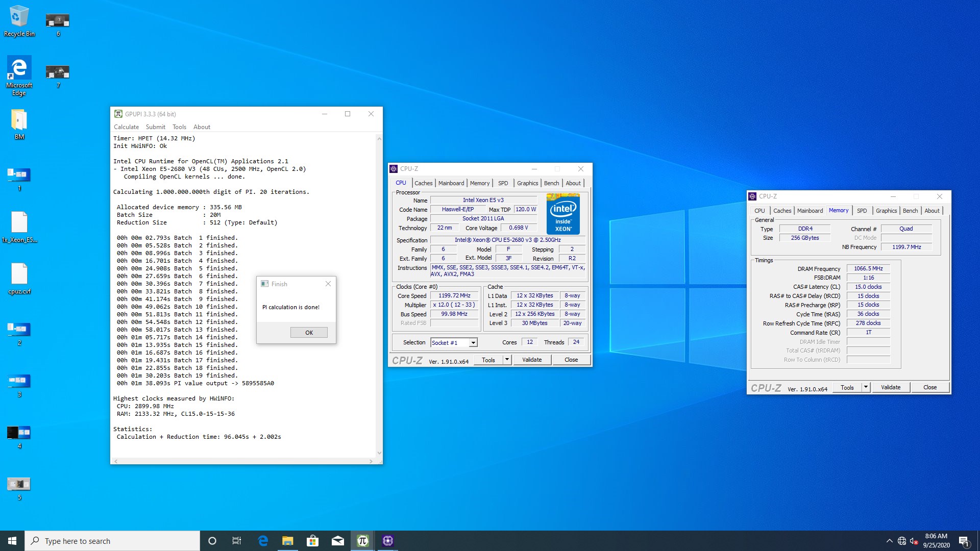Open the taskbar clock showing 8:06 AM
The image size is (980, 551).
click(936, 541)
